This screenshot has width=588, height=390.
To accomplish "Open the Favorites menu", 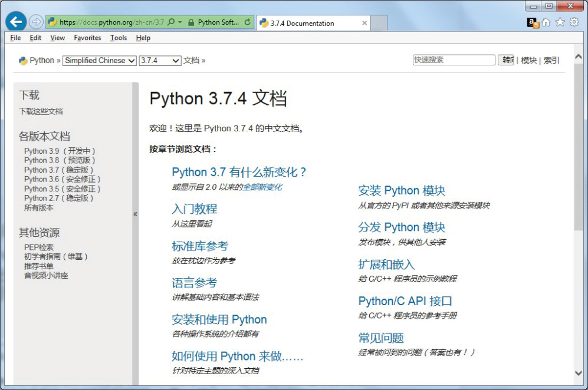I will (87, 38).
